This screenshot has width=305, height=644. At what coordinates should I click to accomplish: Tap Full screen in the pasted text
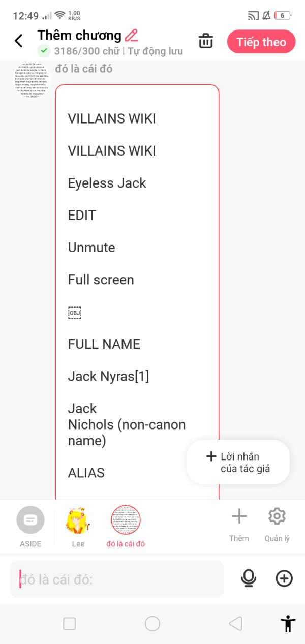pyautogui.click(x=100, y=280)
